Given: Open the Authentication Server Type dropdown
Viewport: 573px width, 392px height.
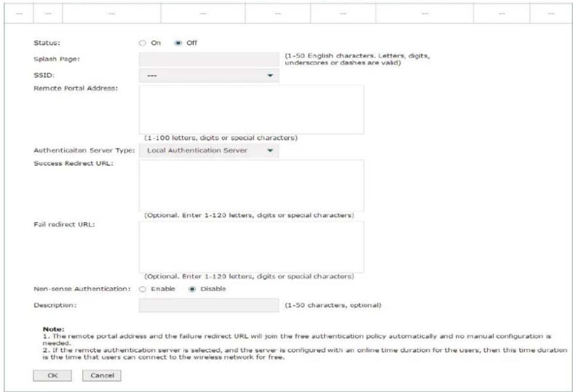Looking at the screenshot, I should click(208, 151).
